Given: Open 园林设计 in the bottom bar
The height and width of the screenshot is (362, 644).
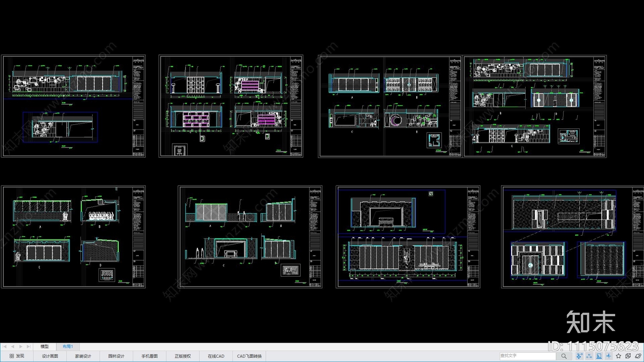Looking at the screenshot, I should coord(116,356).
